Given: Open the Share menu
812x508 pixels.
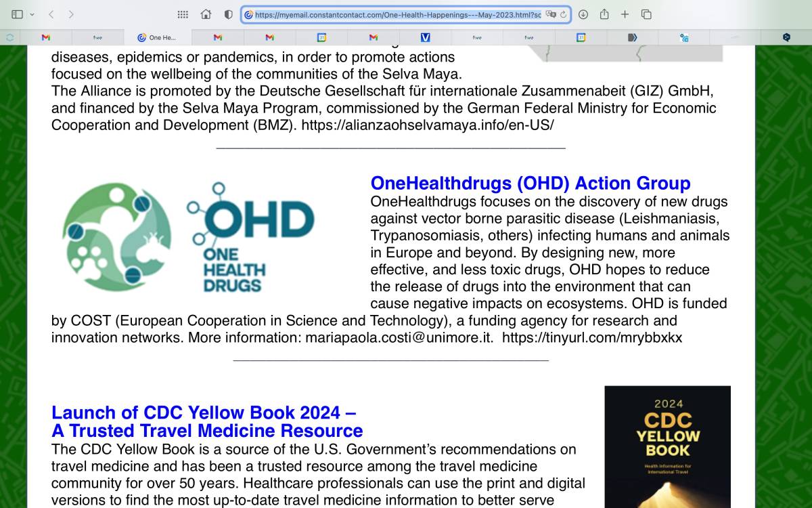Looking at the screenshot, I should point(604,14).
